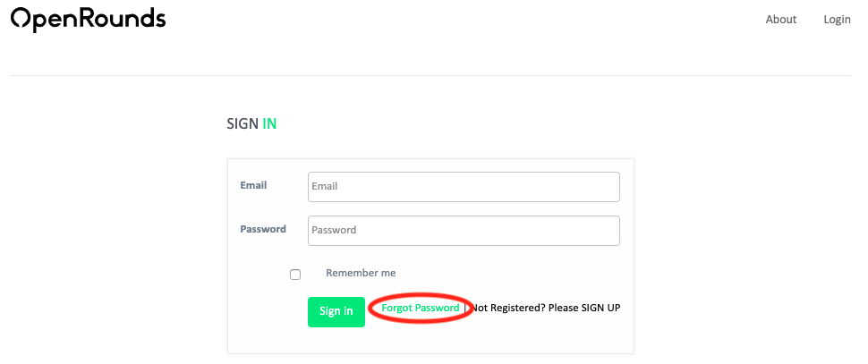Focus the Email input field
The image size is (868, 364).
pos(464,187)
